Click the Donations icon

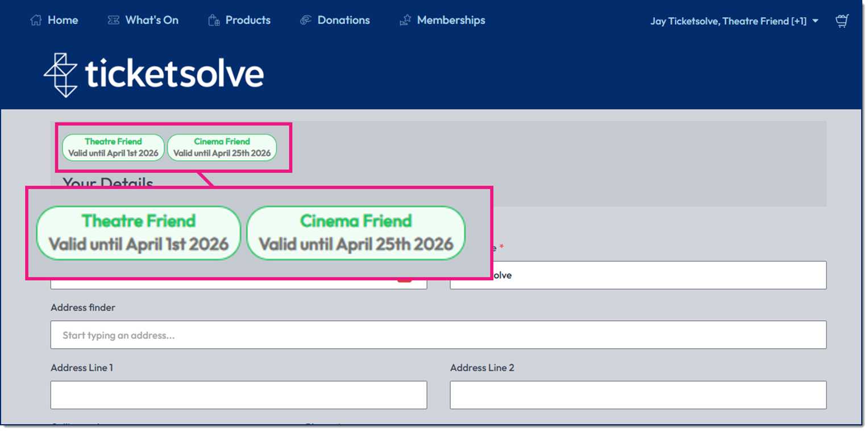tap(306, 20)
